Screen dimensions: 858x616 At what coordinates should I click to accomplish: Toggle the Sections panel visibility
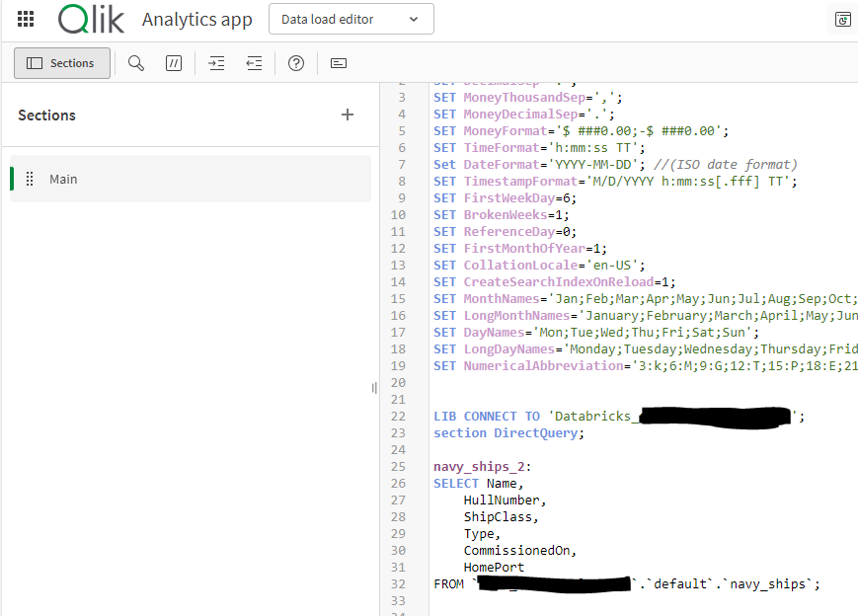61,62
